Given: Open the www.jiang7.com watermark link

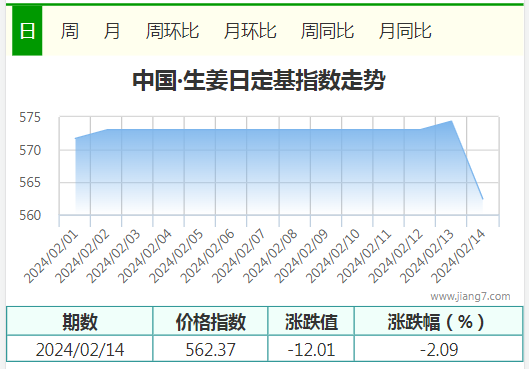Looking at the screenshot, I should (470, 296).
